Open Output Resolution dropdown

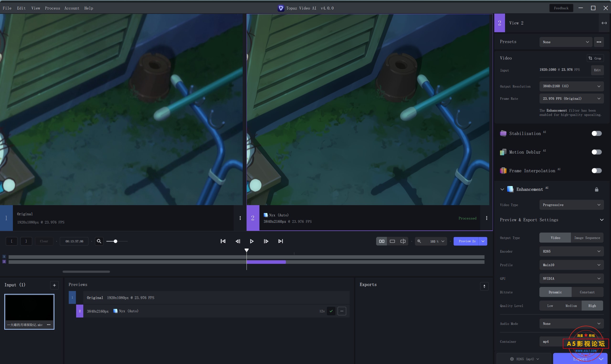571,86
